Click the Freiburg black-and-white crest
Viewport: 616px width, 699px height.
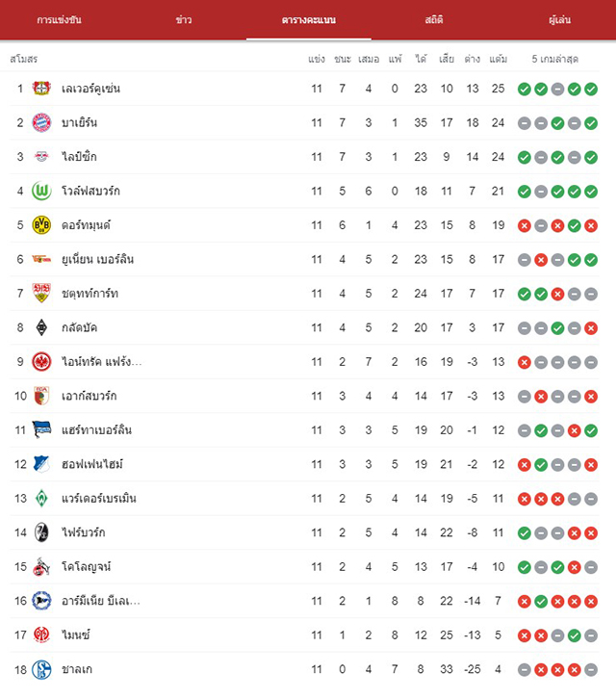tap(41, 532)
